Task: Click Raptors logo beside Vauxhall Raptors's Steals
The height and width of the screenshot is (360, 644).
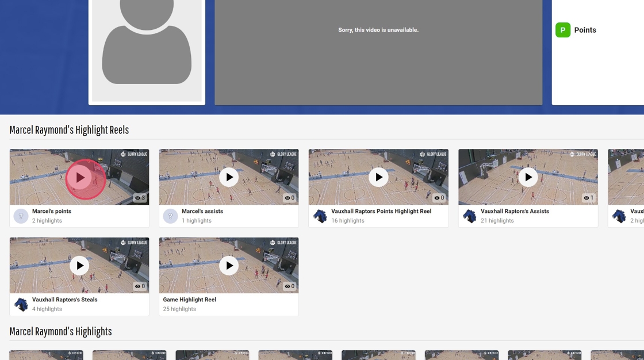Action: (x=21, y=304)
